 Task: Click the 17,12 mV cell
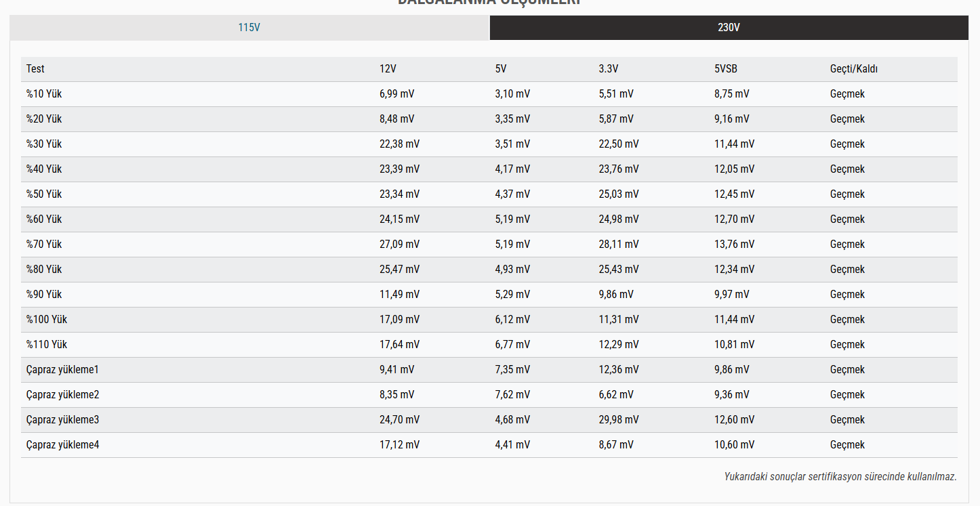coord(400,445)
